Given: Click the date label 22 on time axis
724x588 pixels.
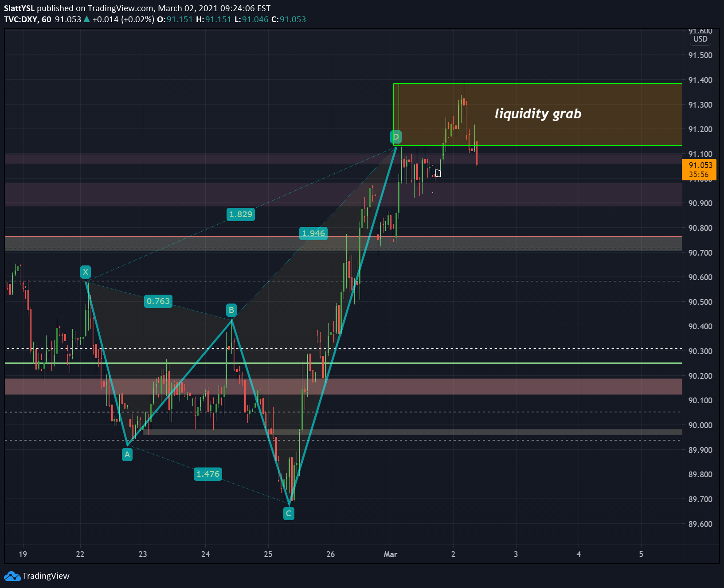Looking at the screenshot, I should 80,554.
